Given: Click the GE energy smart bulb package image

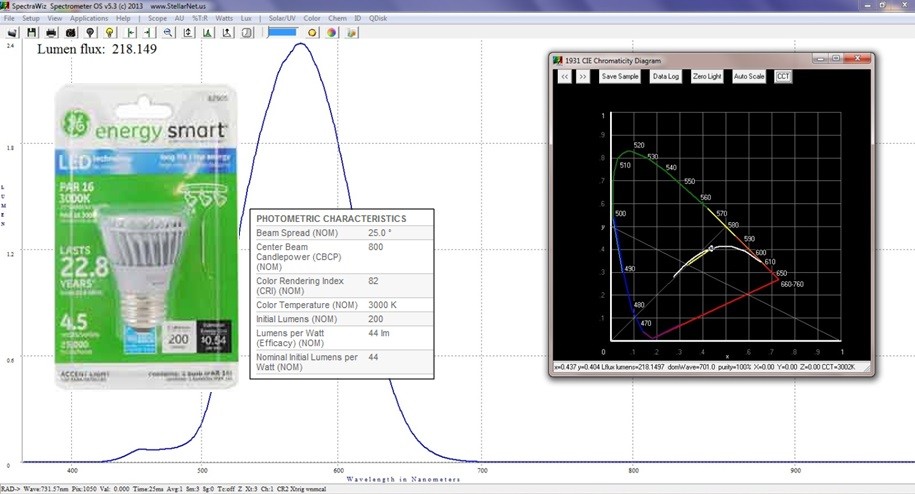Looking at the screenshot, I should click(146, 236).
